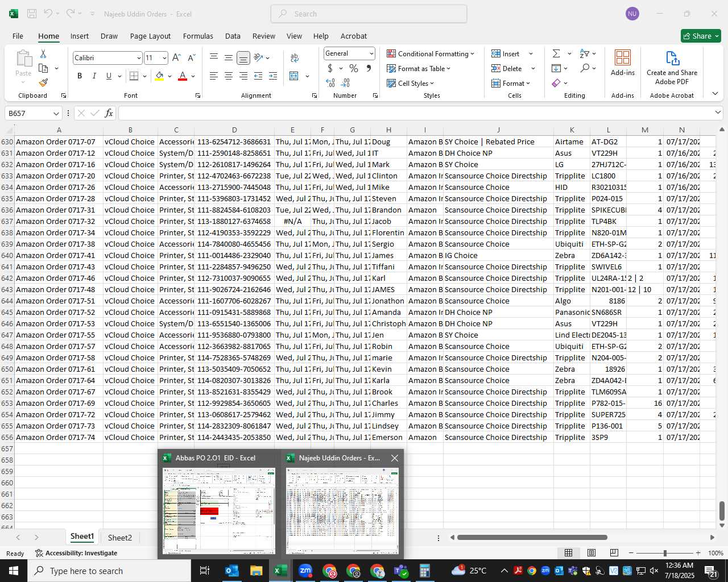This screenshot has width=728, height=582.
Task: Switch to Page Layout view in status bar
Action: tap(591, 552)
